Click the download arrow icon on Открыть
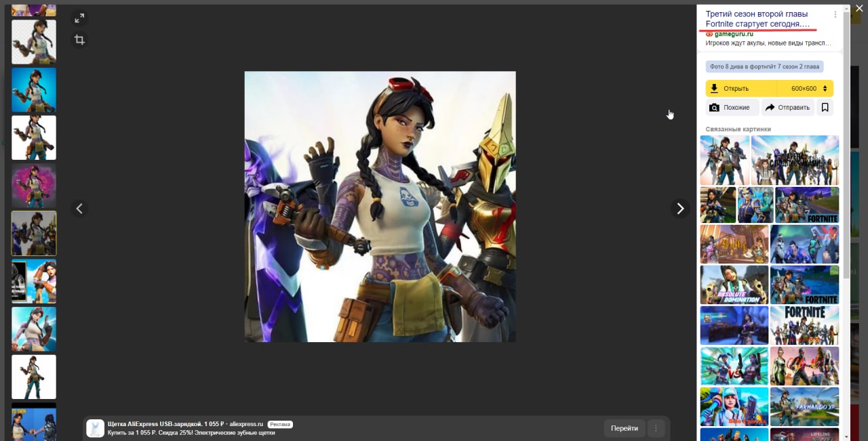The image size is (868, 441). click(714, 89)
